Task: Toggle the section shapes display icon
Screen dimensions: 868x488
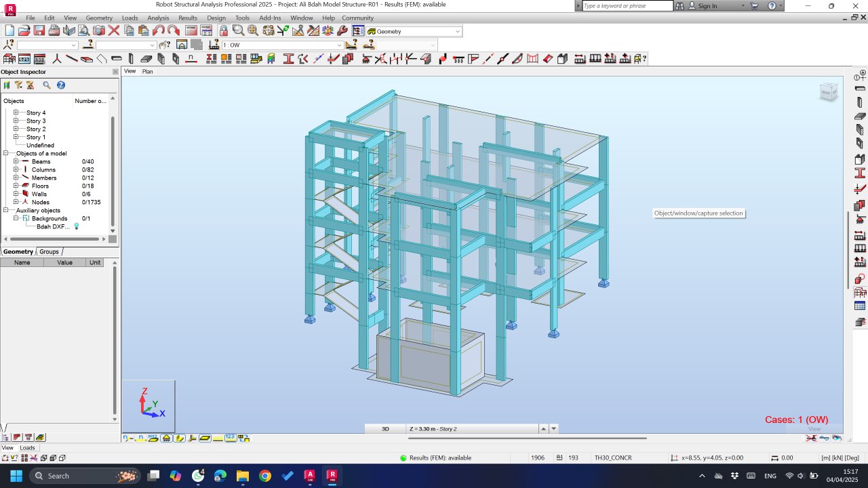Action: 179,439
